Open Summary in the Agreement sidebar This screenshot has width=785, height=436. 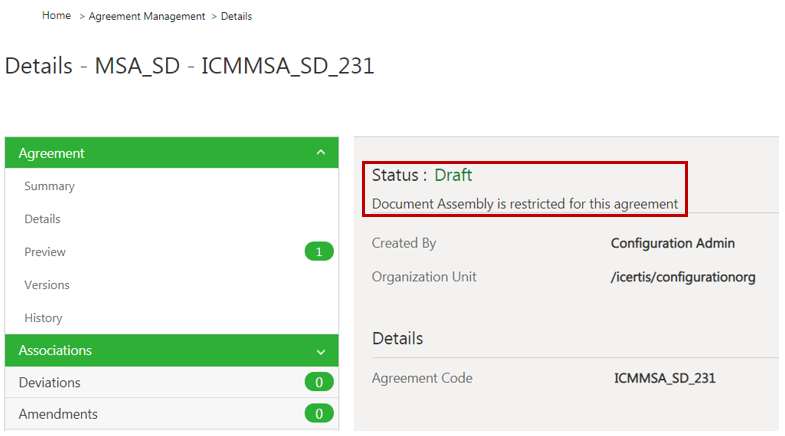49,186
